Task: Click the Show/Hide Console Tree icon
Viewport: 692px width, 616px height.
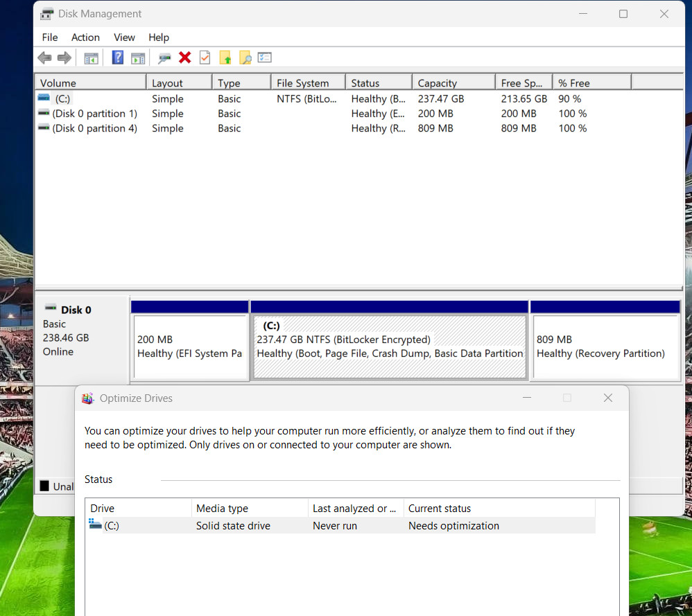Action: (x=91, y=58)
